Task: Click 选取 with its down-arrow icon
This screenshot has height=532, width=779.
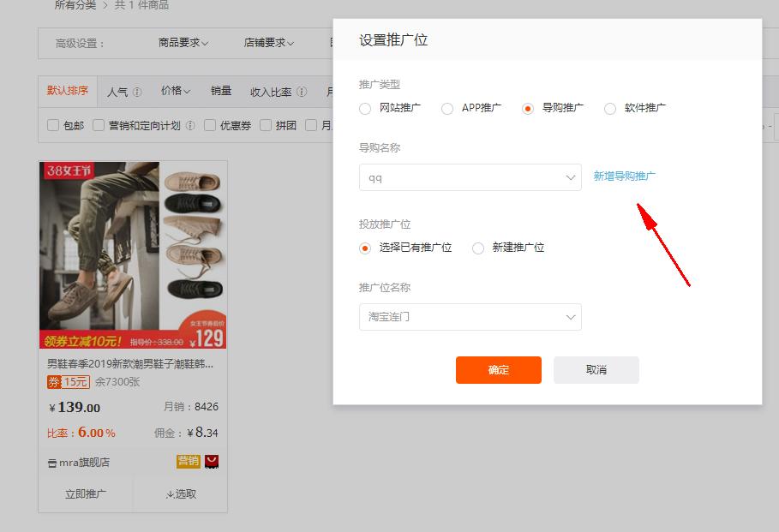Action: click(x=180, y=493)
